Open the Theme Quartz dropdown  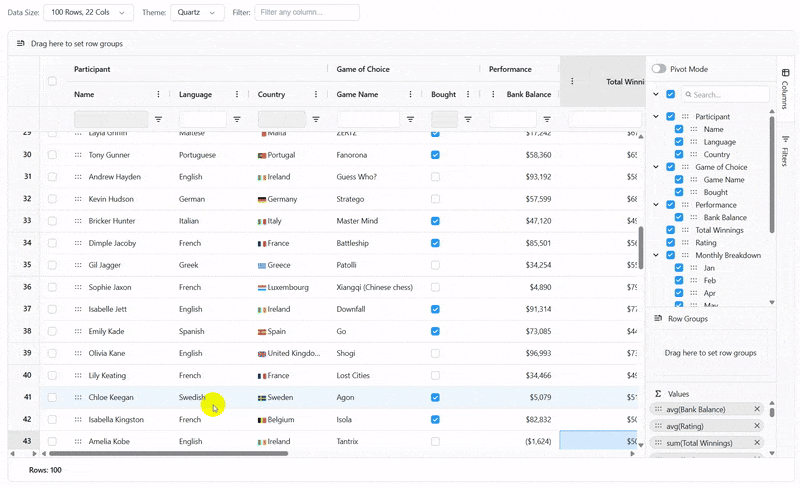[x=197, y=12]
